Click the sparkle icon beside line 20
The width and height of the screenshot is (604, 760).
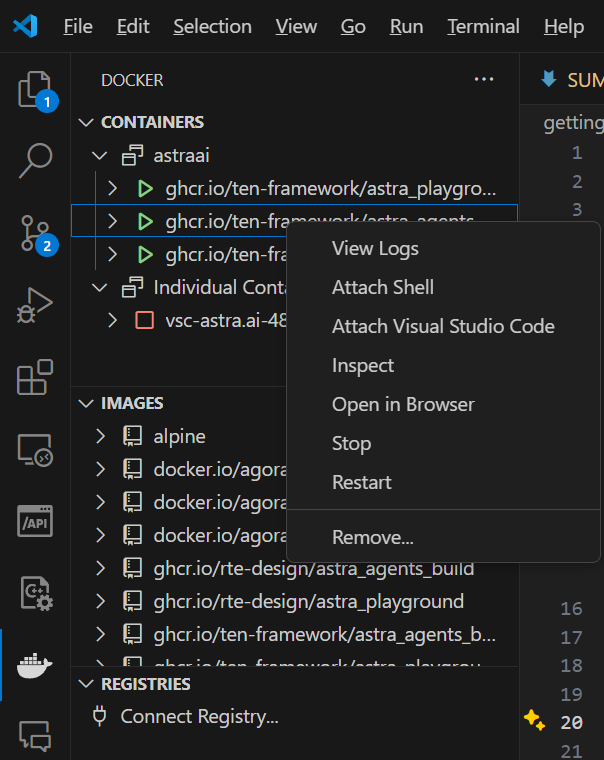pyautogui.click(x=534, y=720)
